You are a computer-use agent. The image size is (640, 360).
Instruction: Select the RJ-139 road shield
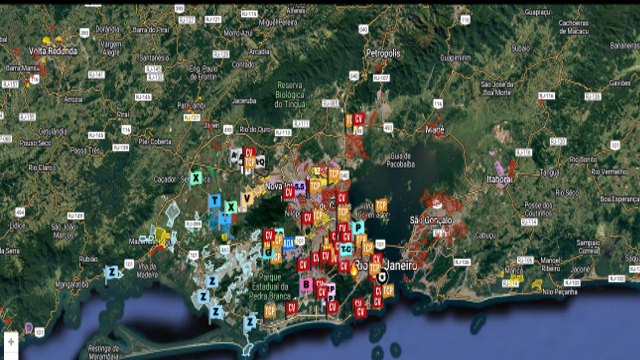[x=120, y=147]
